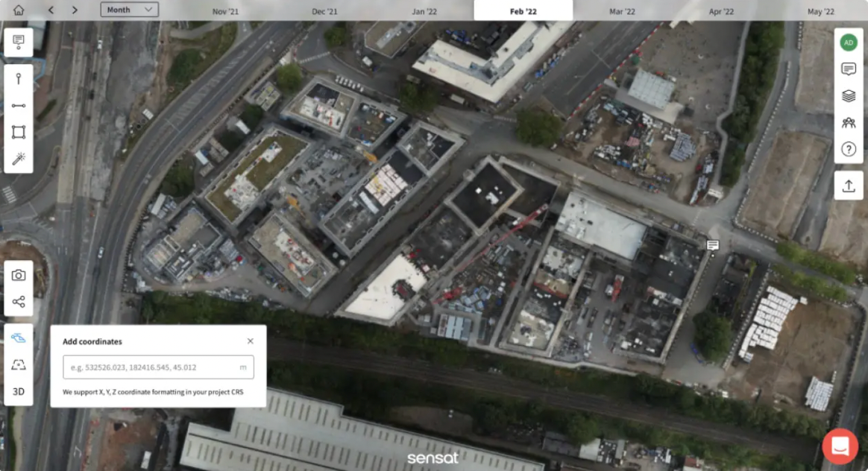
Task: Select Apr '22 on the timeline
Action: point(721,11)
